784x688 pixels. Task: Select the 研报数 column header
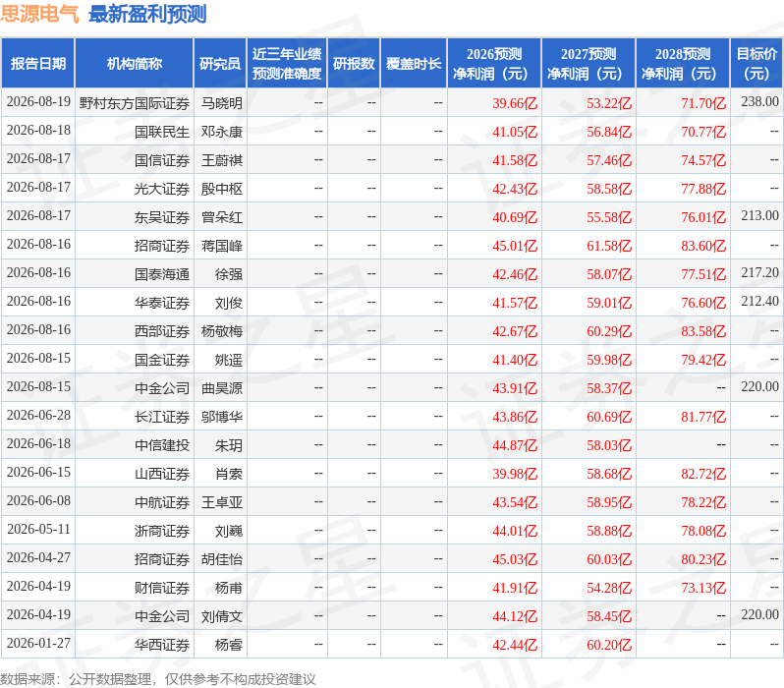[x=354, y=64]
